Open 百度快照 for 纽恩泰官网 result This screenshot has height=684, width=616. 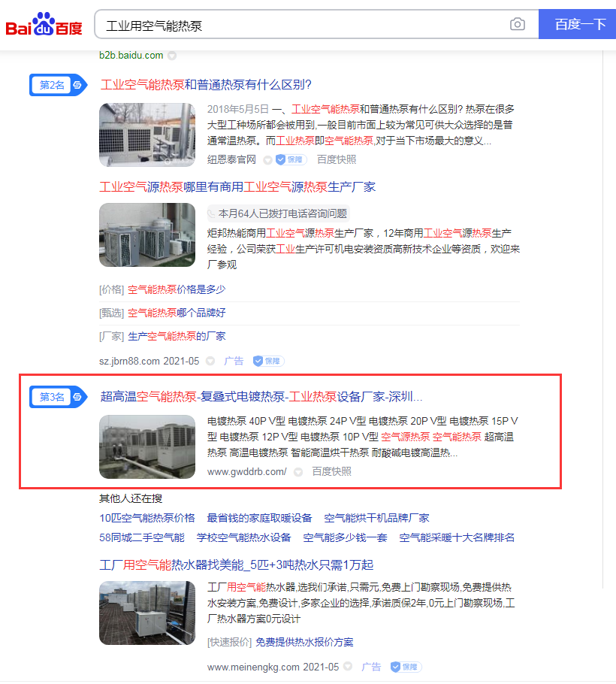point(336,159)
